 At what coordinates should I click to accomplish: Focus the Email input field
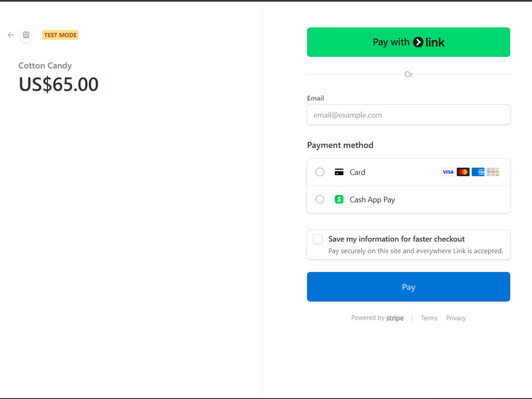(409, 115)
